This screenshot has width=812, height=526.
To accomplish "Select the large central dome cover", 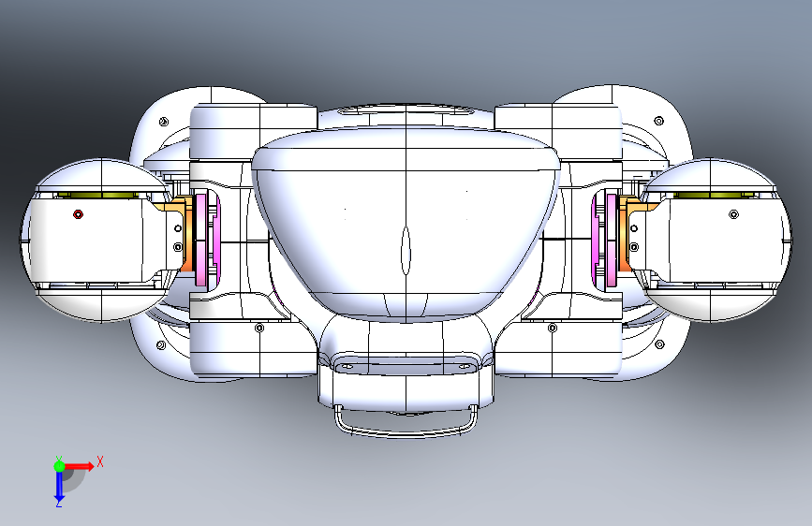I will click(x=406, y=223).
